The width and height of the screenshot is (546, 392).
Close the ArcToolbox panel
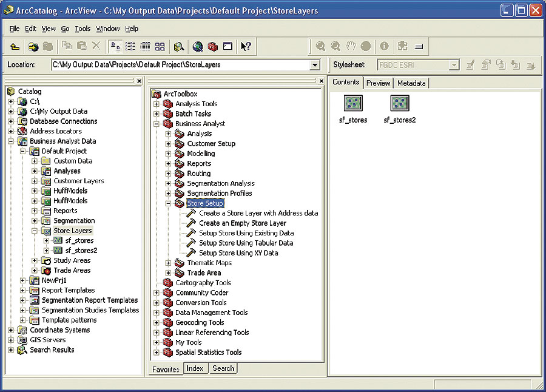click(x=322, y=81)
